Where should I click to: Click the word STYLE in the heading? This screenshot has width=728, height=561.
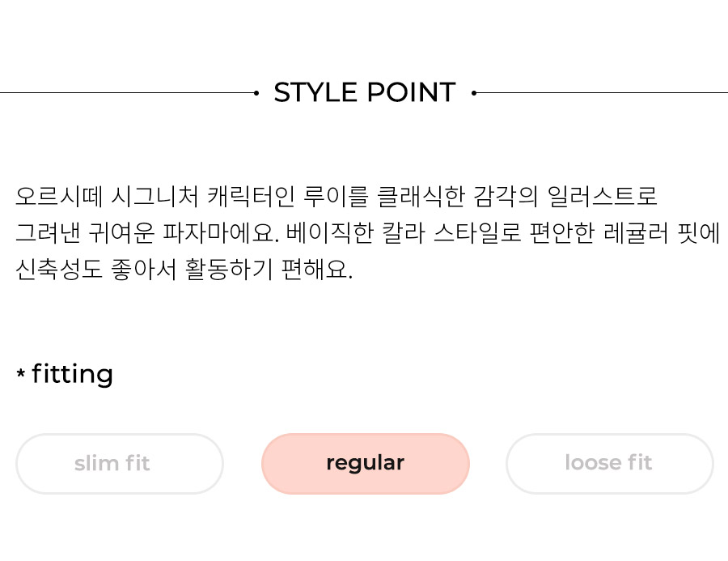315,92
